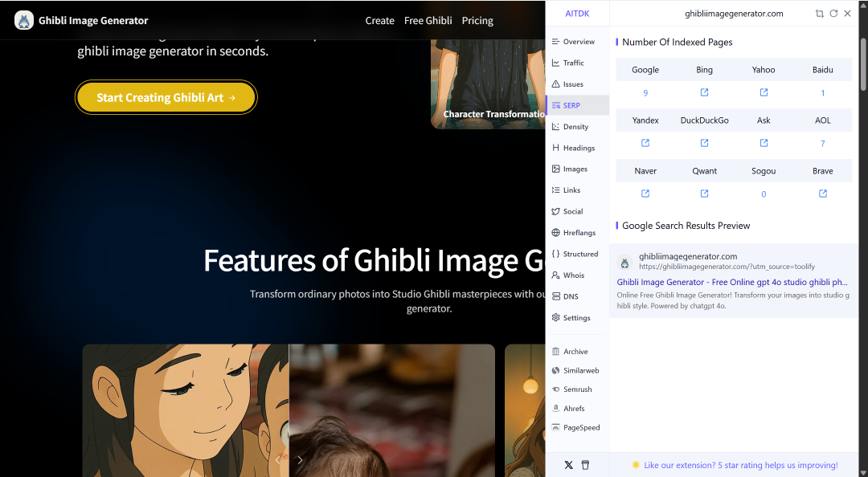The height and width of the screenshot is (477, 868).
Task: Open Similarweb external tool link
Action: coord(577,371)
